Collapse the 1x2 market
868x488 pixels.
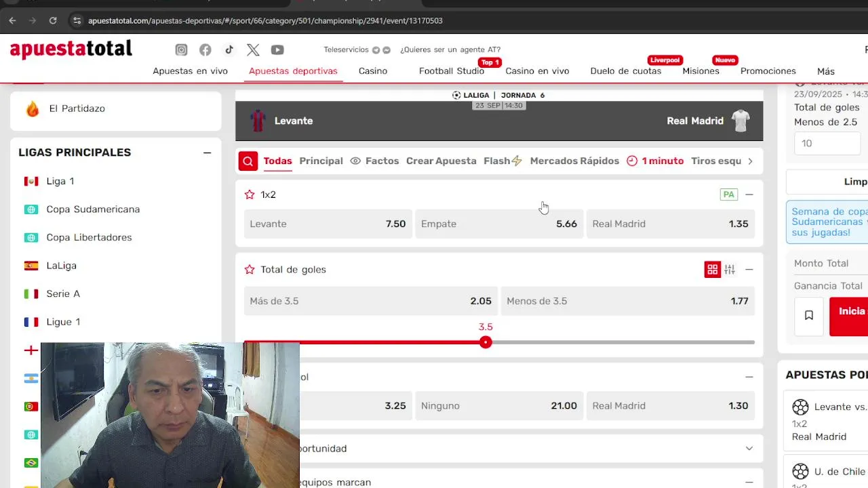click(x=749, y=195)
